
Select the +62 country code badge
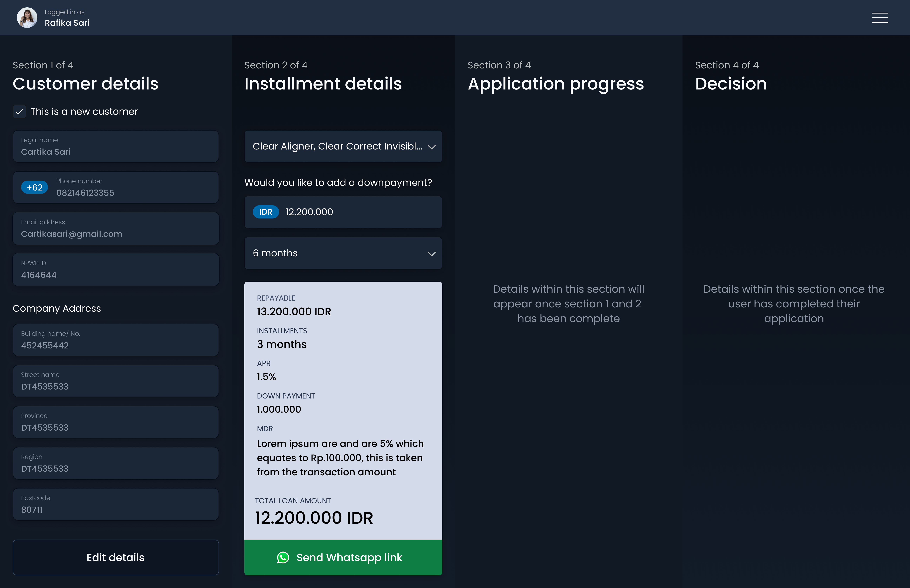click(x=34, y=187)
